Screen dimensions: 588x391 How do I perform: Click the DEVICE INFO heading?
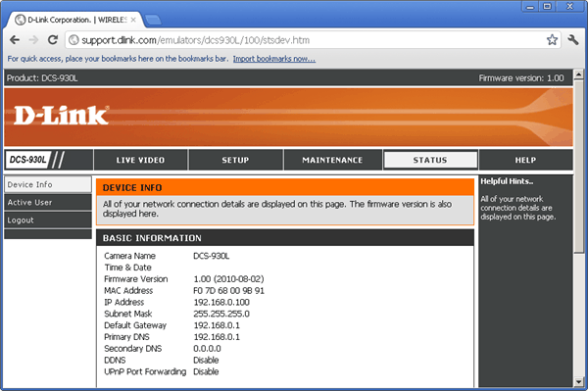tap(132, 188)
